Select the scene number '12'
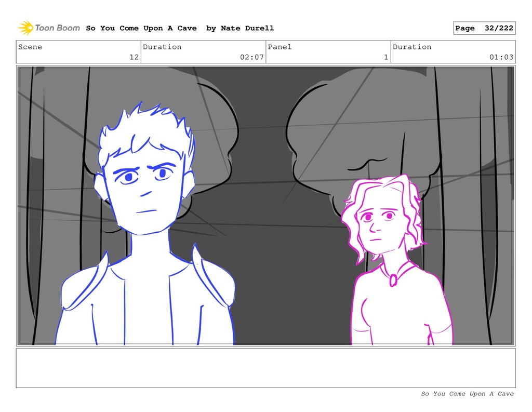The image size is (532, 412). coord(134,57)
